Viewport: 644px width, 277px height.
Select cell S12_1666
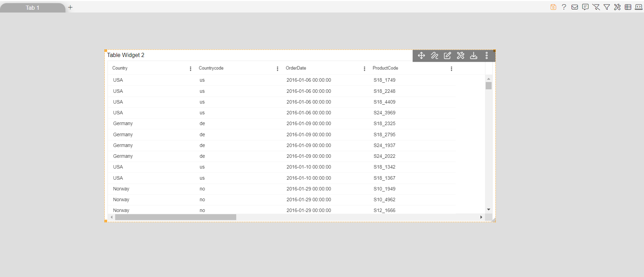pos(384,210)
